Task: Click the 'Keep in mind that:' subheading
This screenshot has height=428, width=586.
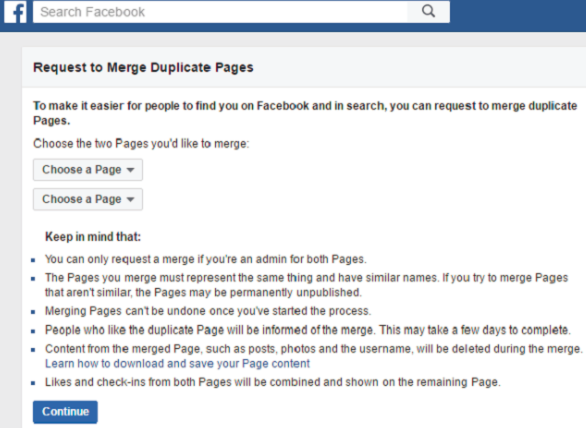Action: (93, 237)
